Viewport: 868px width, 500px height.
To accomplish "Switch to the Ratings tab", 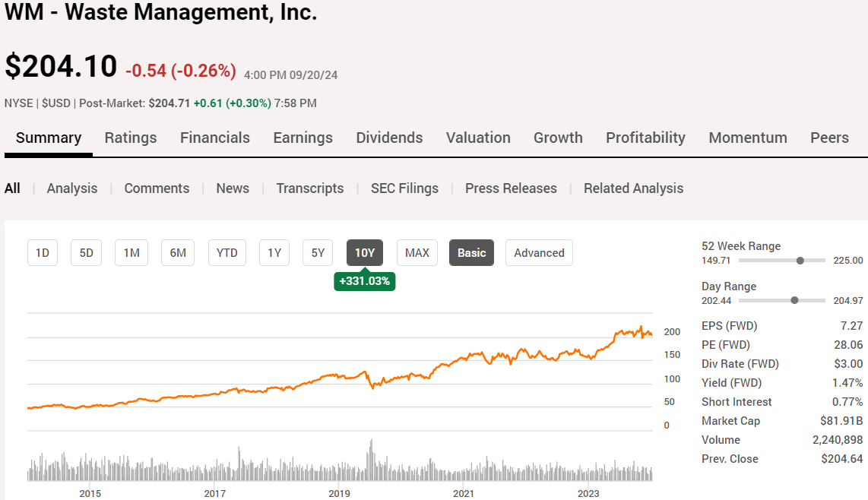I will click(131, 138).
